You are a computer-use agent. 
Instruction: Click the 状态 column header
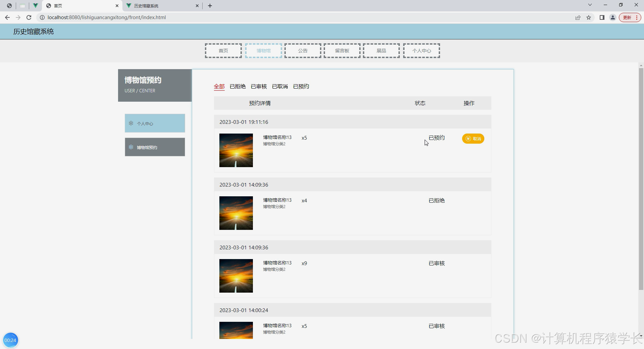420,103
